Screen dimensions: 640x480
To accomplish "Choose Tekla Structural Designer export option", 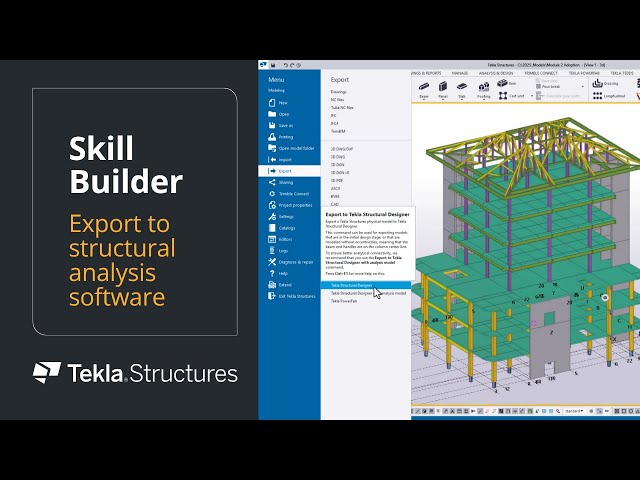I will click(366, 285).
